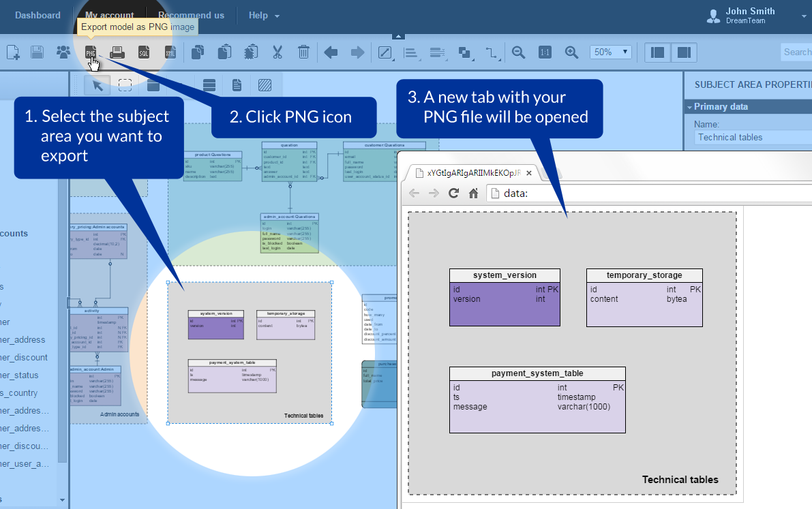
Task: Undo with the left arrow icon
Action: click(331, 52)
